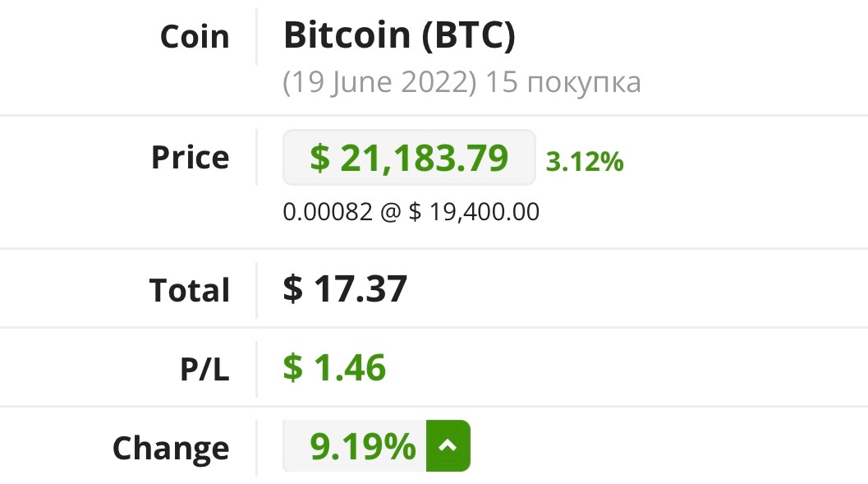Click the 15 покупка text

coord(563,82)
